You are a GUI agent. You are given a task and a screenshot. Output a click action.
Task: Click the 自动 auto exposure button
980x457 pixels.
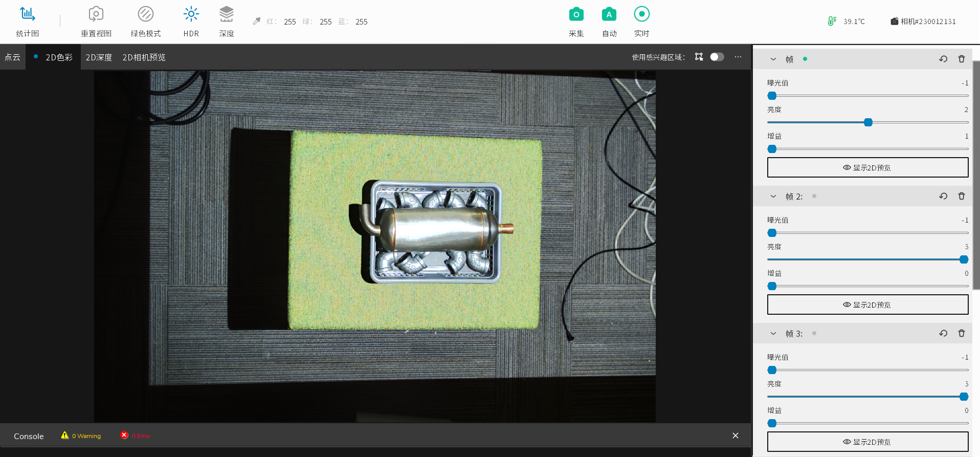pyautogui.click(x=609, y=15)
